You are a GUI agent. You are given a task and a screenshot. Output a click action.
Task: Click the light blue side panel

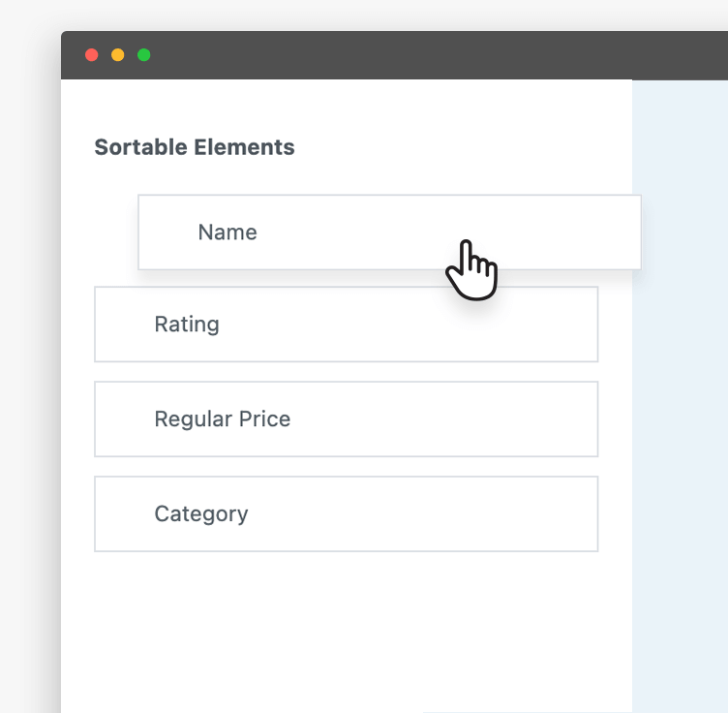click(x=680, y=436)
